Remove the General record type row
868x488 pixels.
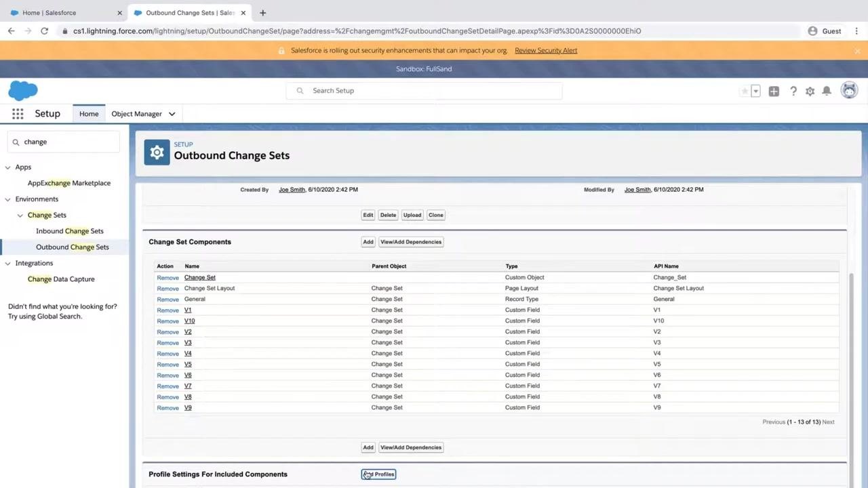(167, 300)
